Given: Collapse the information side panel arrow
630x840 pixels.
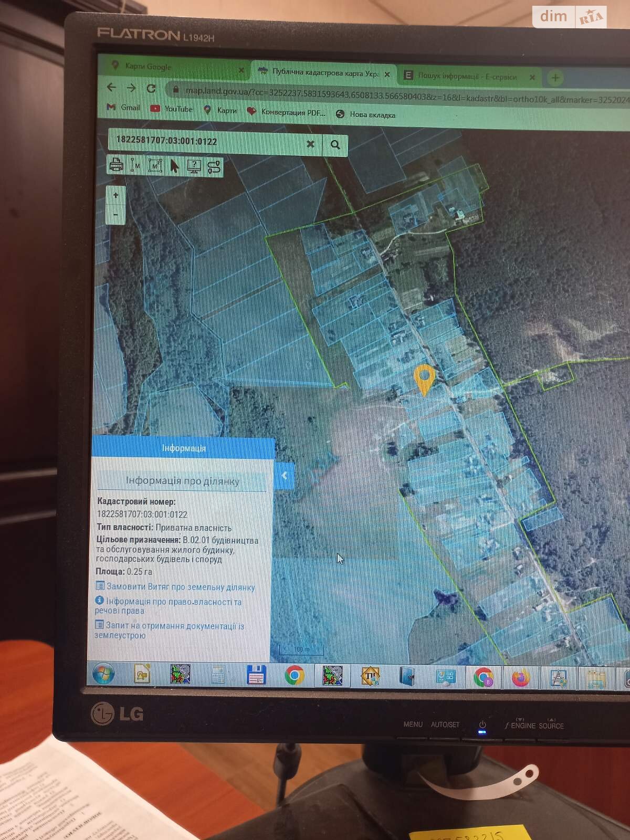Looking at the screenshot, I should 284,476.
